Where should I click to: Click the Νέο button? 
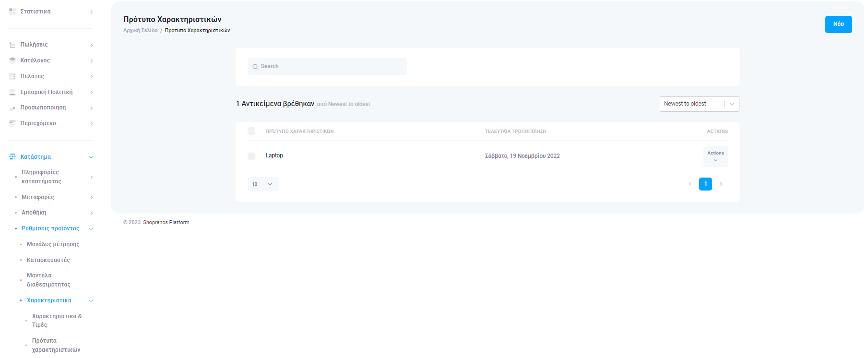click(x=838, y=24)
